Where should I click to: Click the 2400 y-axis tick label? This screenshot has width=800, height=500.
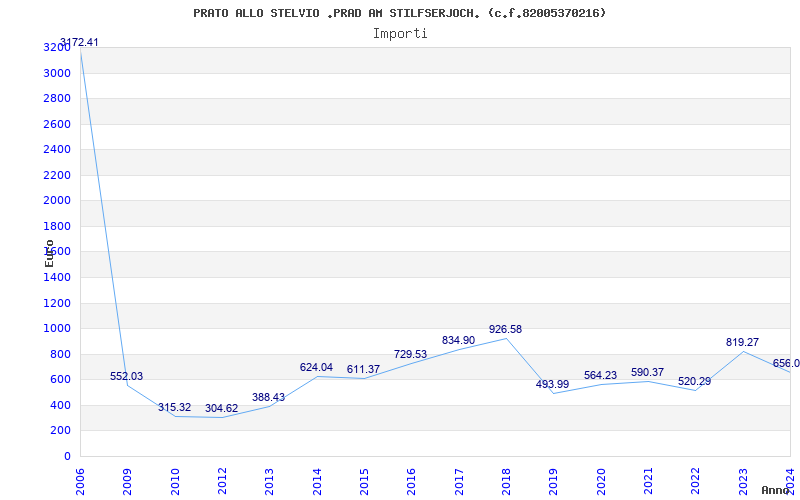(x=57, y=149)
